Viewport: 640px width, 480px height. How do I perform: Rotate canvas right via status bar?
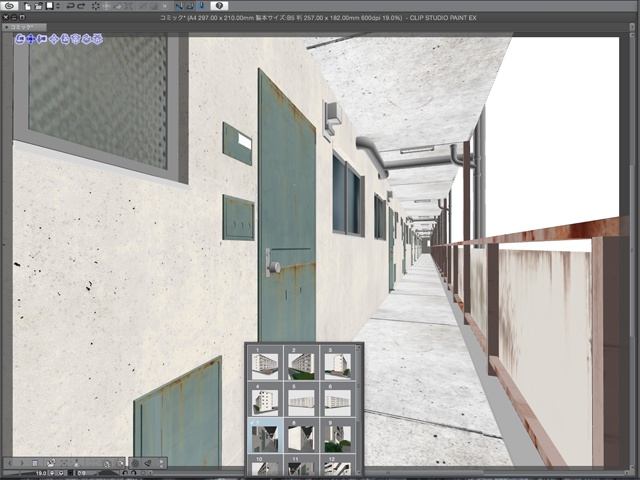pos(133,473)
